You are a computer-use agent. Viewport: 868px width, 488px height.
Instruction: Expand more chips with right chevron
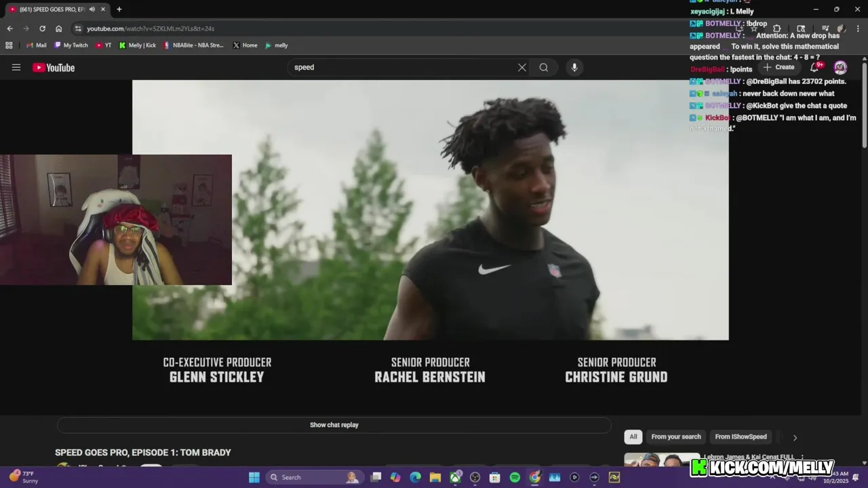point(795,437)
